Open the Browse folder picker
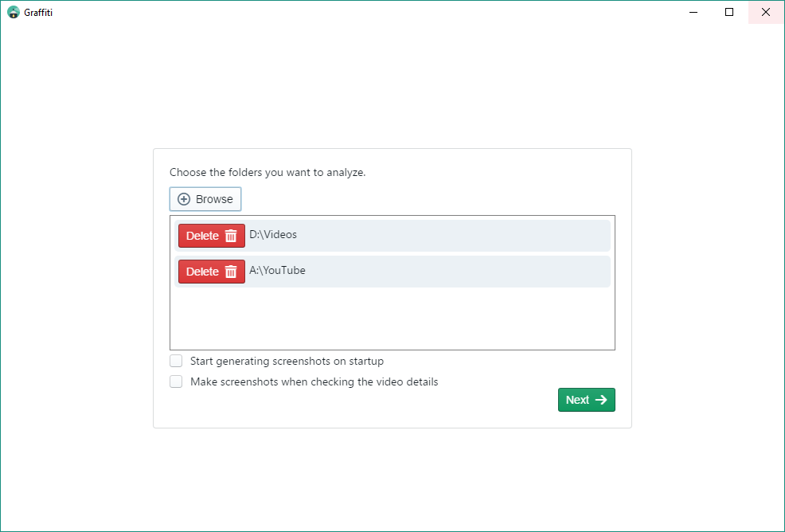785x532 pixels. 205,198
